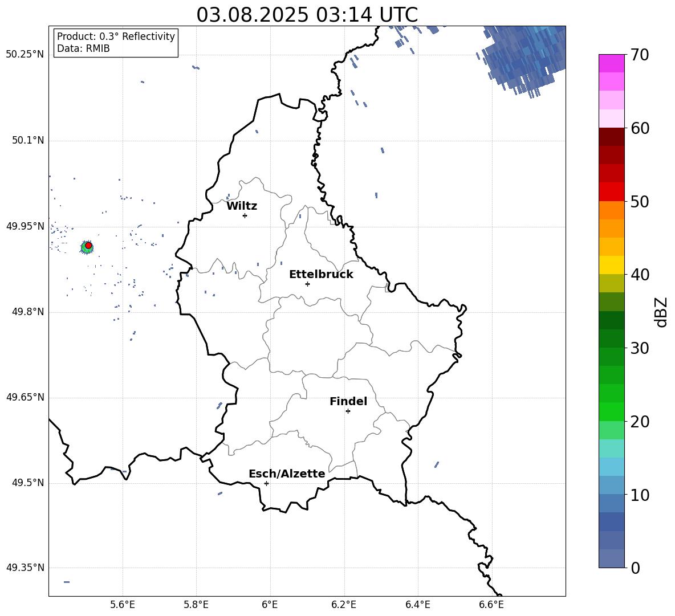This screenshot has height=616, width=675.
Task: Click the 10 value on colorbar
Action: click(640, 495)
